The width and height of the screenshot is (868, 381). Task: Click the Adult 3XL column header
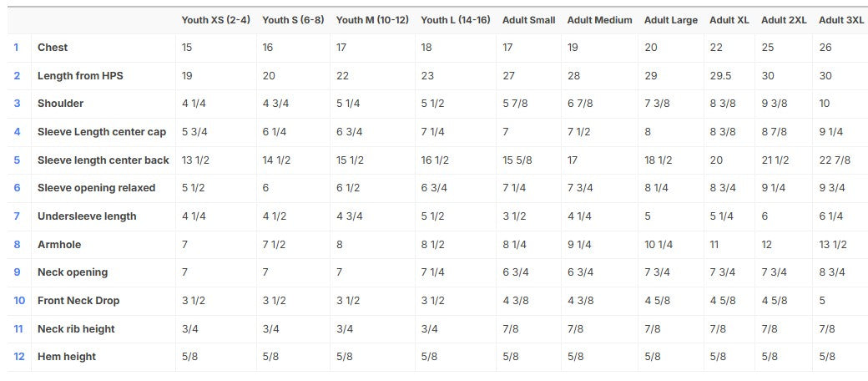841,20
